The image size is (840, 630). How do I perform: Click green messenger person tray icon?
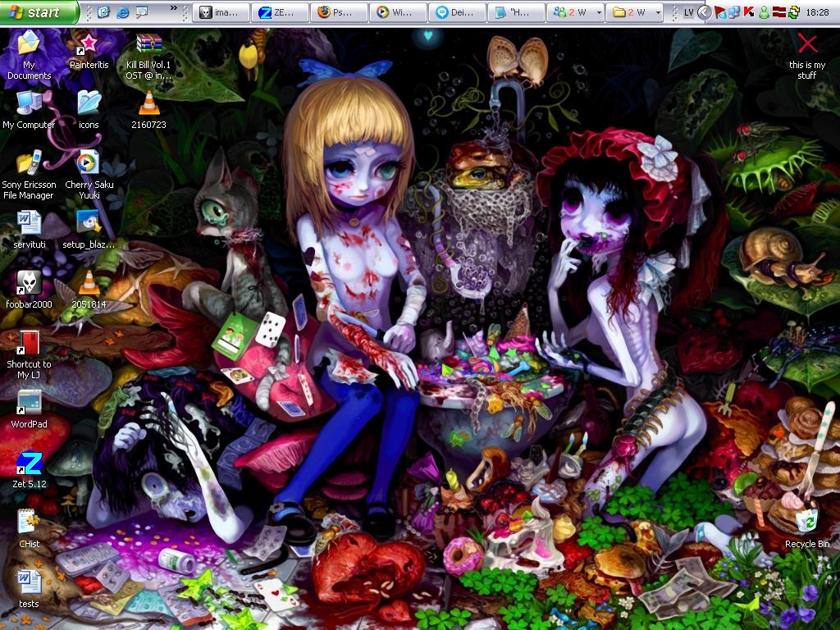point(765,12)
